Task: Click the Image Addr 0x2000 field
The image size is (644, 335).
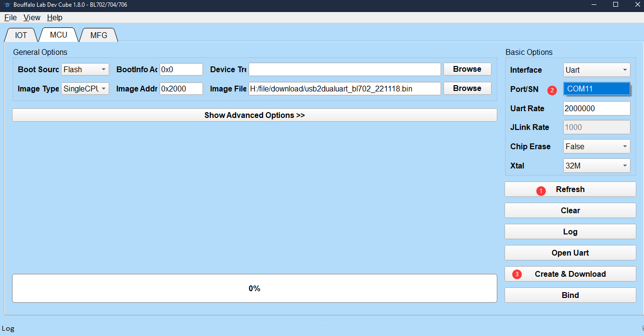Action: [x=181, y=89]
